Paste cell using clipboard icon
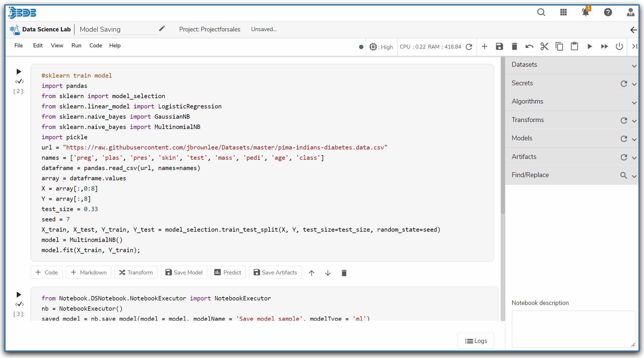Image resolution: width=644 pixels, height=358 pixels. 574,46
